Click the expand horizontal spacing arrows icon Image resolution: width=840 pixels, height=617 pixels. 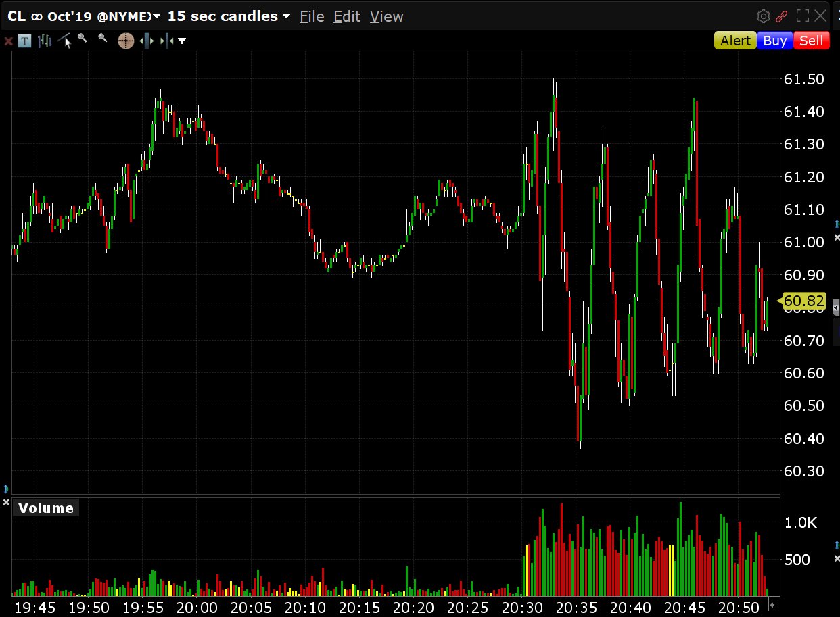[146, 41]
